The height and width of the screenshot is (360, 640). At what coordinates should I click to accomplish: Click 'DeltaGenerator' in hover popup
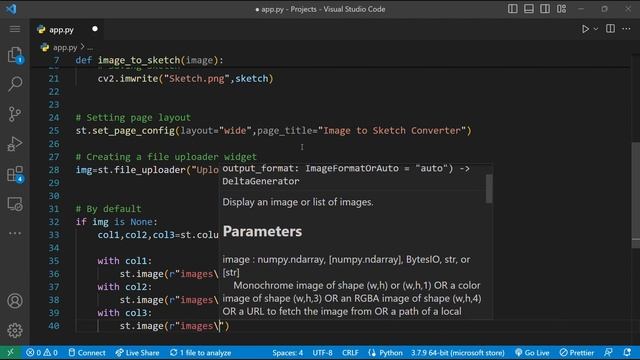[261, 181]
